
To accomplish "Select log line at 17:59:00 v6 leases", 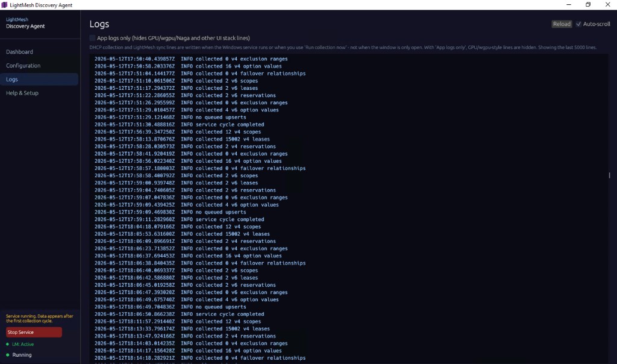I will [x=177, y=183].
